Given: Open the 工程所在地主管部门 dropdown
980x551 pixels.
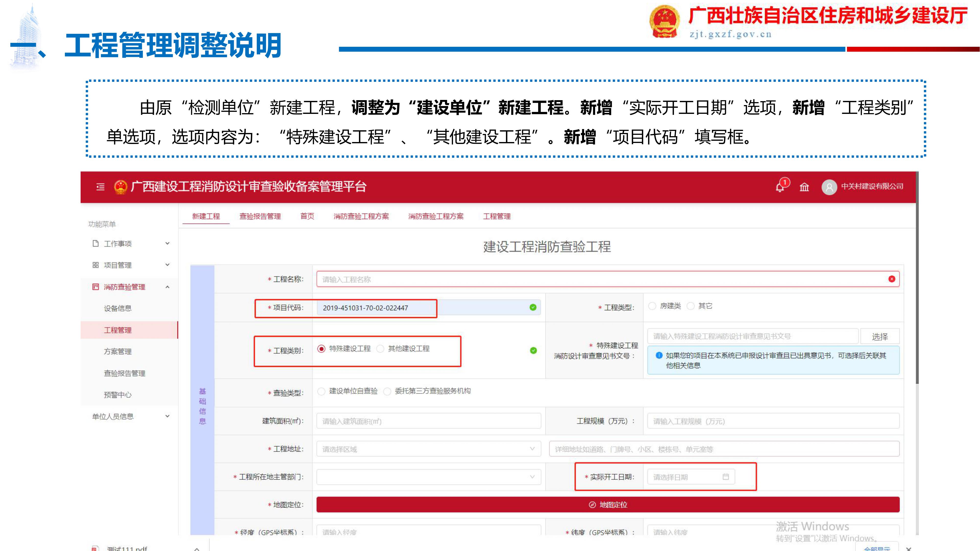Looking at the screenshot, I should [428, 477].
